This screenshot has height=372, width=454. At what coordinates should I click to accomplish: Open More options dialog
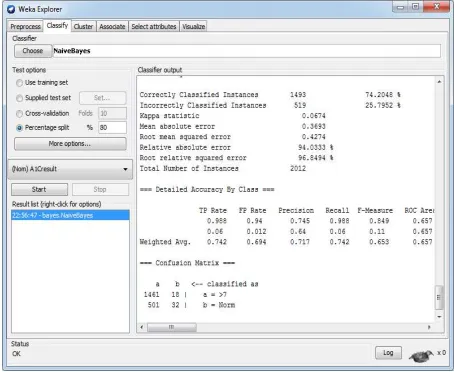pos(70,144)
